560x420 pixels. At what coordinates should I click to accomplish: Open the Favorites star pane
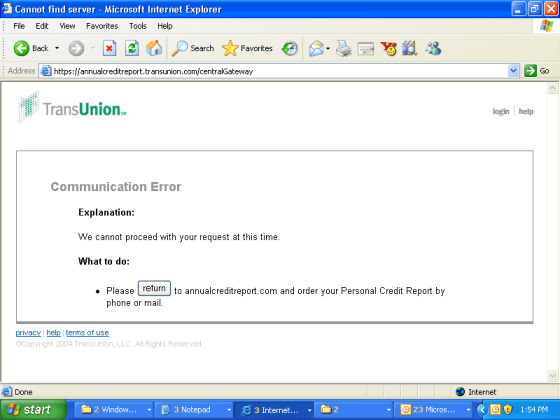pyautogui.click(x=247, y=48)
